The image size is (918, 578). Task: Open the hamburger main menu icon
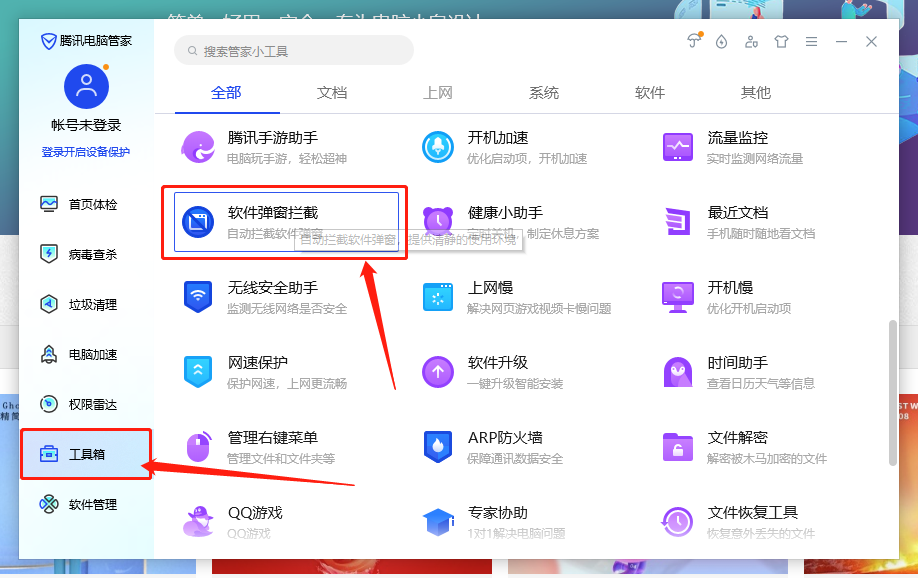click(x=811, y=42)
